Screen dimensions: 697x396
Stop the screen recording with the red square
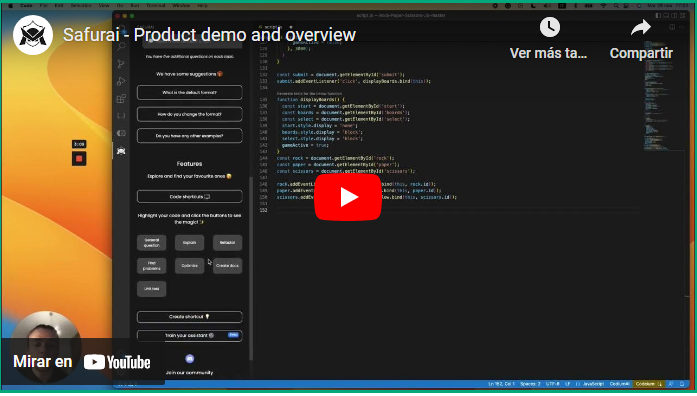click(79, 159)
